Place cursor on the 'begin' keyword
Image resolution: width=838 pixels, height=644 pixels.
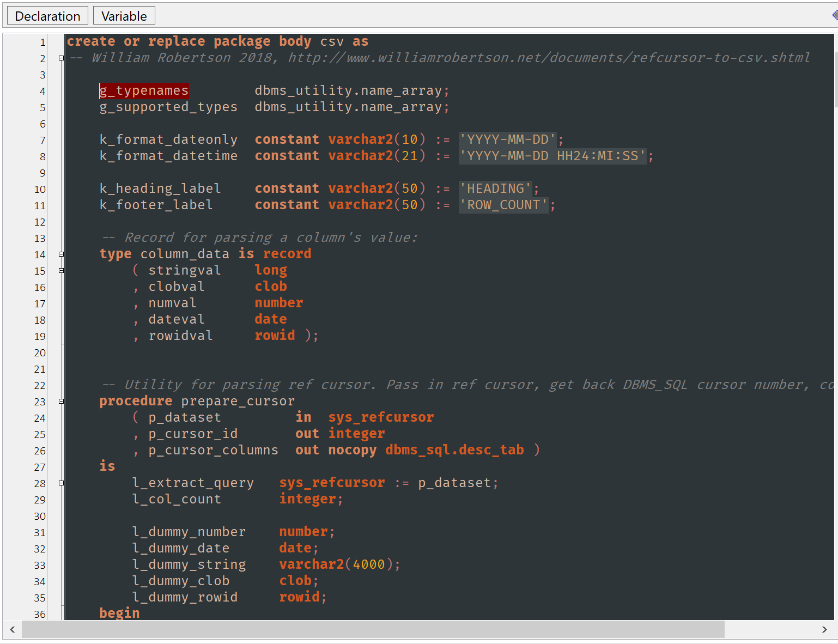click(x=119, y=613)
